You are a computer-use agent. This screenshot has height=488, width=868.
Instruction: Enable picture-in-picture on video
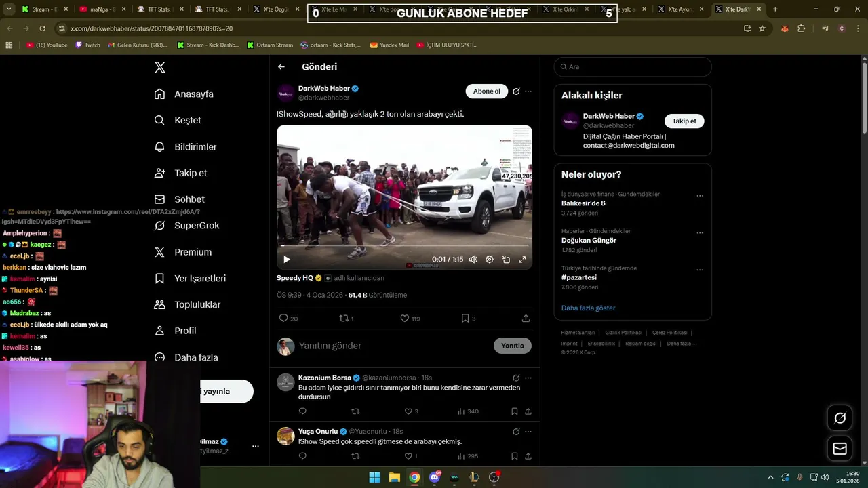point(506,260)
